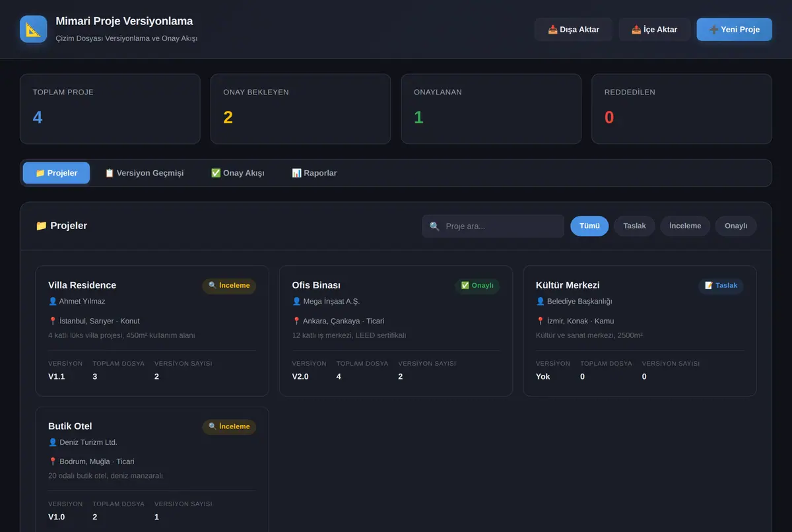The width and height of the screenshot is (792, 532).
Task: Click the person icon beside Belediye Başkanlığı
Action: (541, 301)
